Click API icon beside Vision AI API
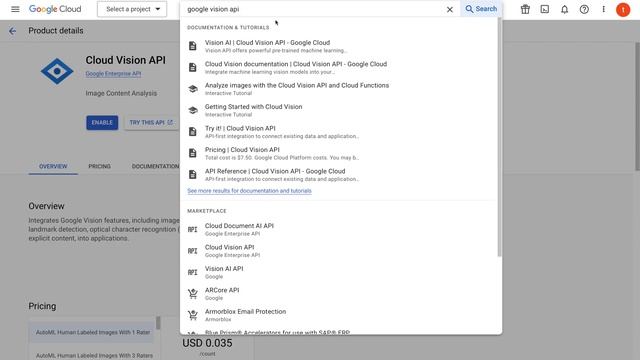Image resolution: width=640 pixels, height=360 pixels. pos(193,272)
